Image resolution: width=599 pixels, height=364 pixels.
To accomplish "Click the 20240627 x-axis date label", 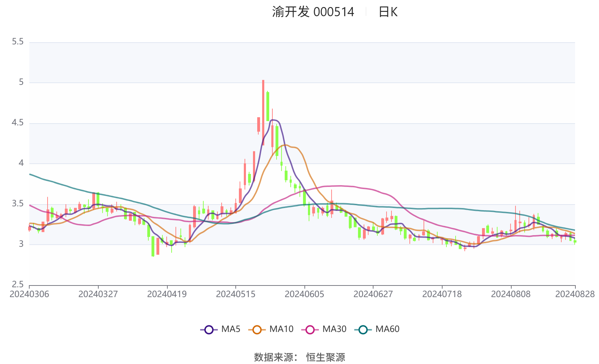I will [373, 294].
